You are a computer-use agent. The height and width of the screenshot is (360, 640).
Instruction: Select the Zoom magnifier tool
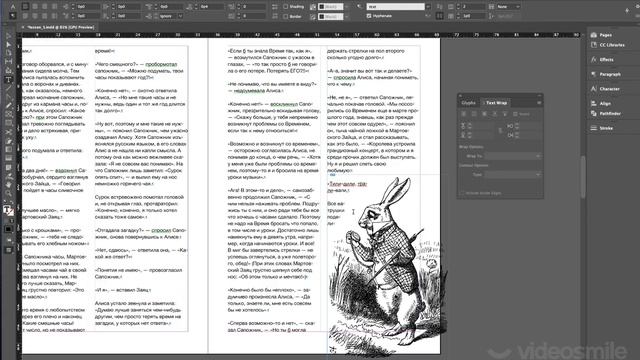coord(8,193)
